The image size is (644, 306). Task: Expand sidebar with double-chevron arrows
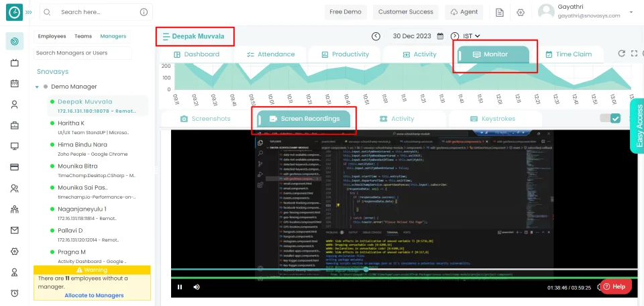(29, 12)
